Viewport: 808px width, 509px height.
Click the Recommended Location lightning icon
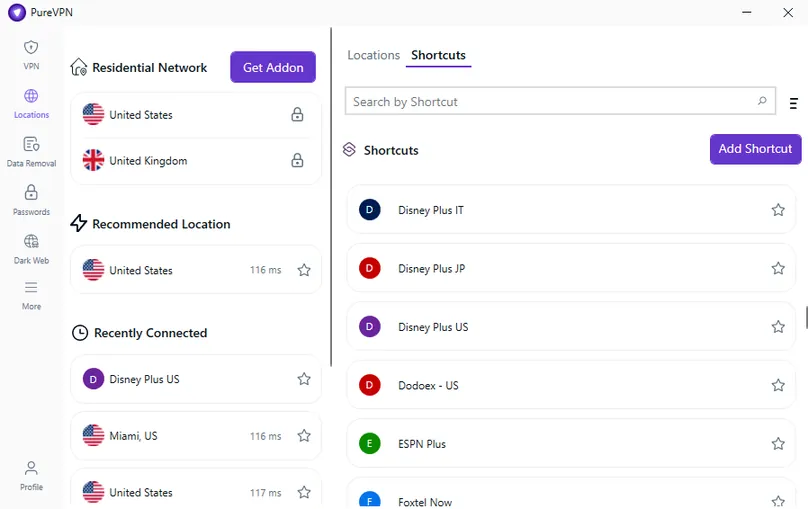(x=78, y=223)
